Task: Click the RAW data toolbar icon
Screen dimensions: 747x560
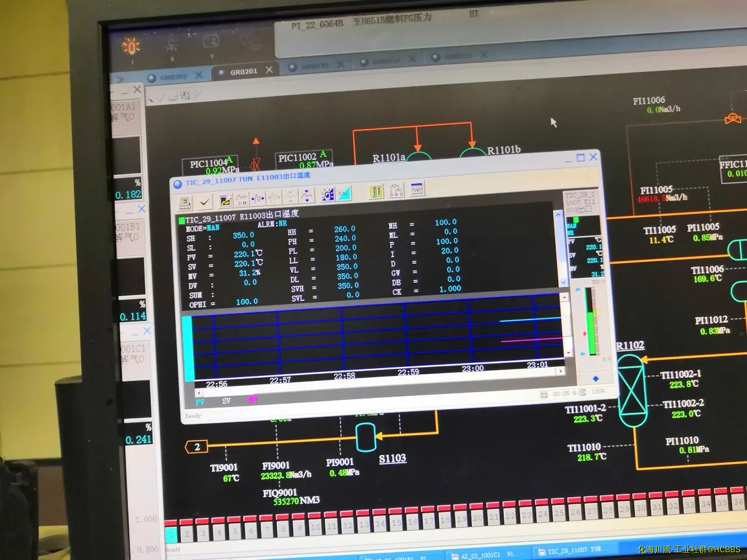Action: click(x=417, y=189)
